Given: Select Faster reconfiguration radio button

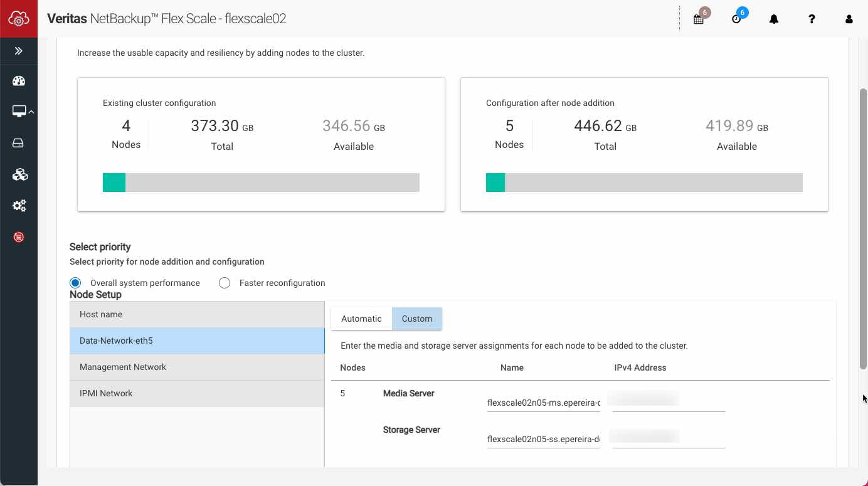Looking at the screenshot, I should click(x=225, y=283).
